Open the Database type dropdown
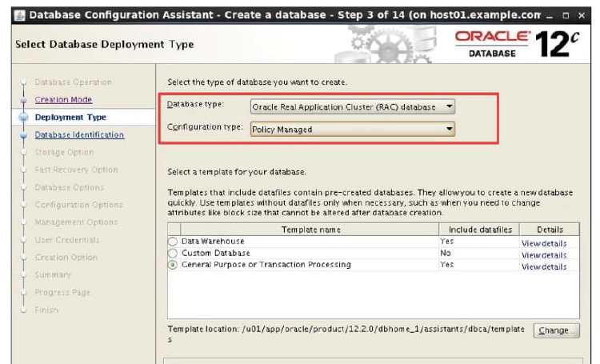Image resolution: width=600 pixels, height=364 pixels. [x=353, y=106]
